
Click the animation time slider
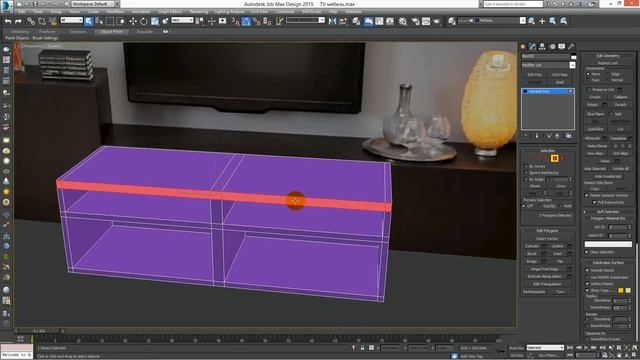[x=39, y=331]
